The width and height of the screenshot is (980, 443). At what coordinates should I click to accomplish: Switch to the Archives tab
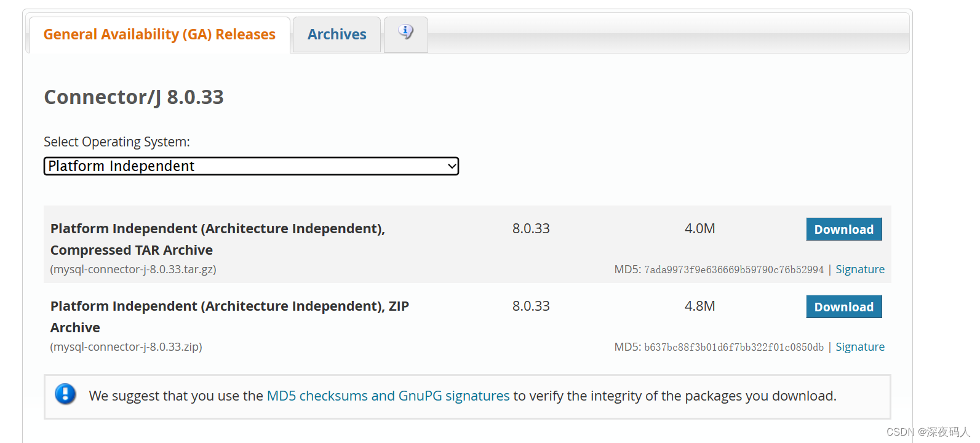[x=337, y=34]
